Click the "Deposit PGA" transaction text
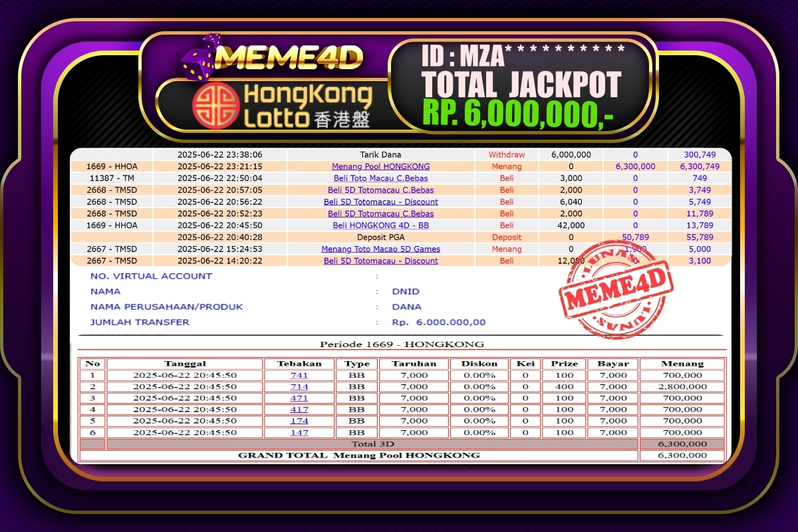The image size is (798, 532). tap(380, 237)
